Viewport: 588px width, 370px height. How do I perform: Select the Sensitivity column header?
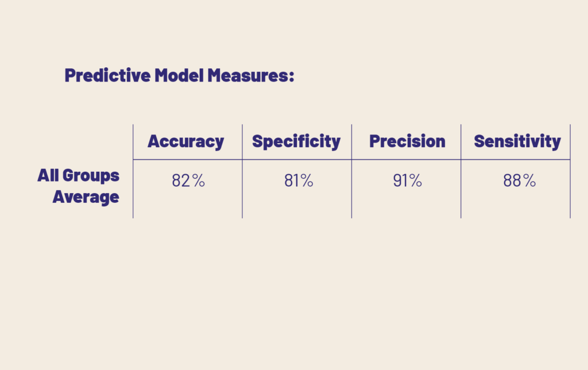517,142
